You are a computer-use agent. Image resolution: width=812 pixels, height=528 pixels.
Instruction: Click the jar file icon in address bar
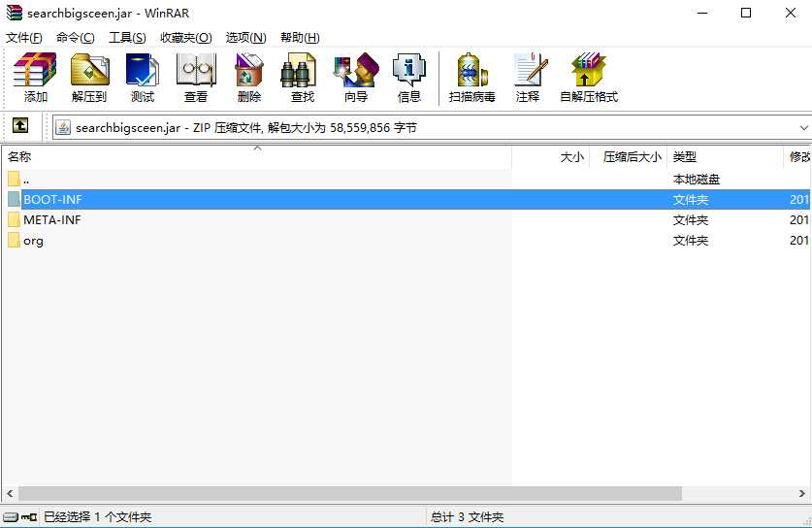click(x=63, y=127)
